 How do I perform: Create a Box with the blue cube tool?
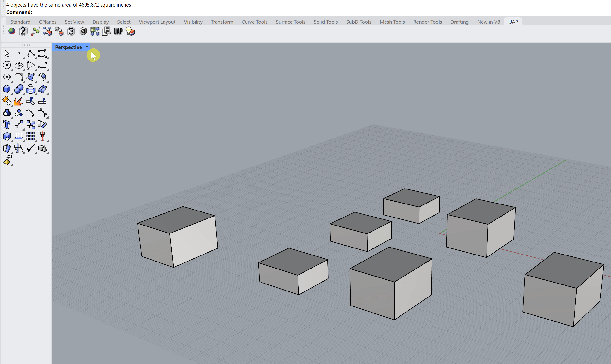(7, 89)
